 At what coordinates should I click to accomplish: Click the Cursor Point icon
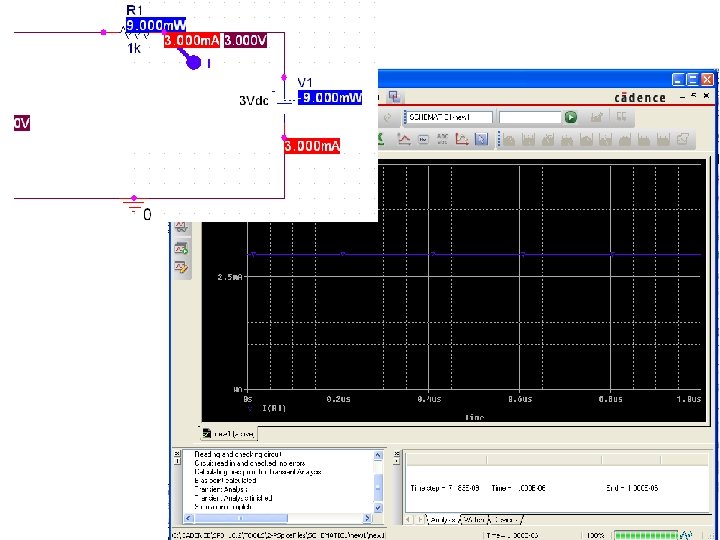(x=605, y=140)
